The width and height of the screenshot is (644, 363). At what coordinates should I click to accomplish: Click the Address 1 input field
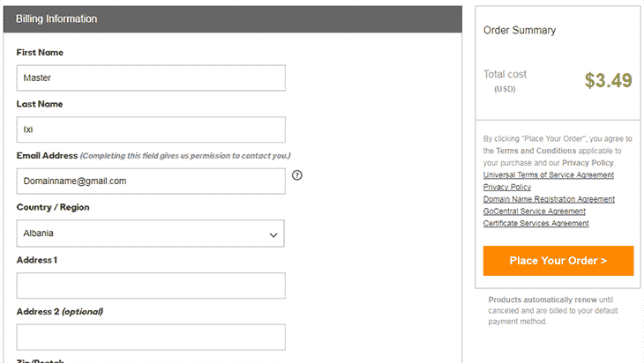point(151,285)
